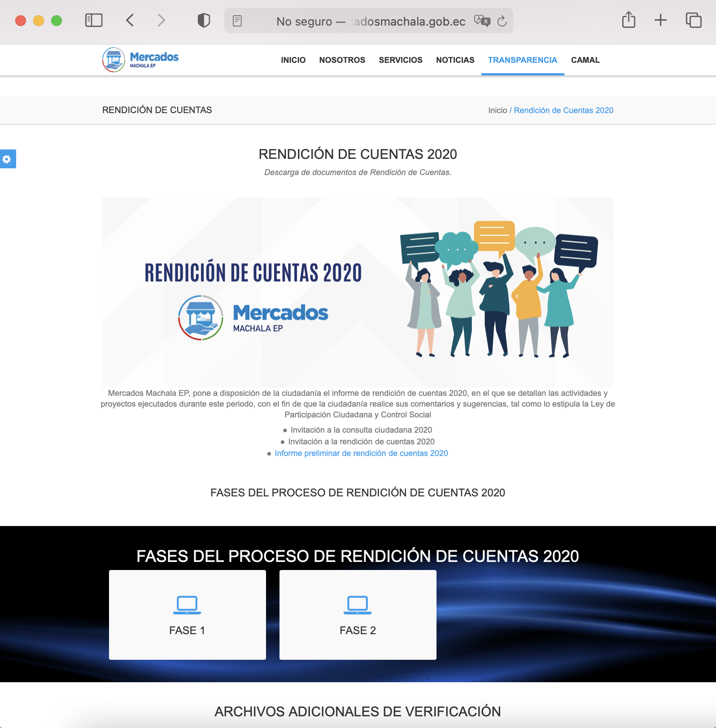Open Informe preliminar de rendición link

point(361,453)
